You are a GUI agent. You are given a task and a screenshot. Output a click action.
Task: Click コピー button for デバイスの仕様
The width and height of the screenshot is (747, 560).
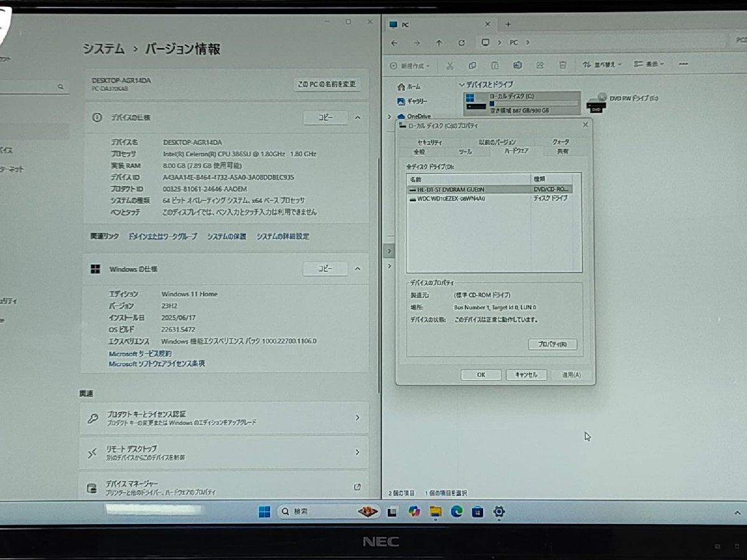326,117
